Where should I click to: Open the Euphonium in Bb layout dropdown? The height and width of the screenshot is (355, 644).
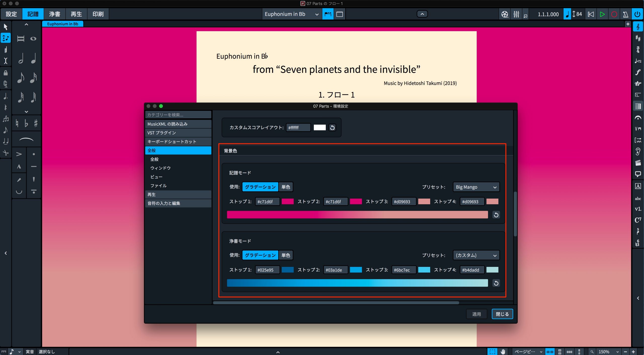292,14
